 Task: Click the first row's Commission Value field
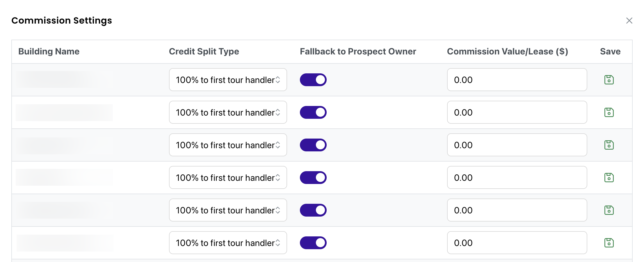coord(517,80)
